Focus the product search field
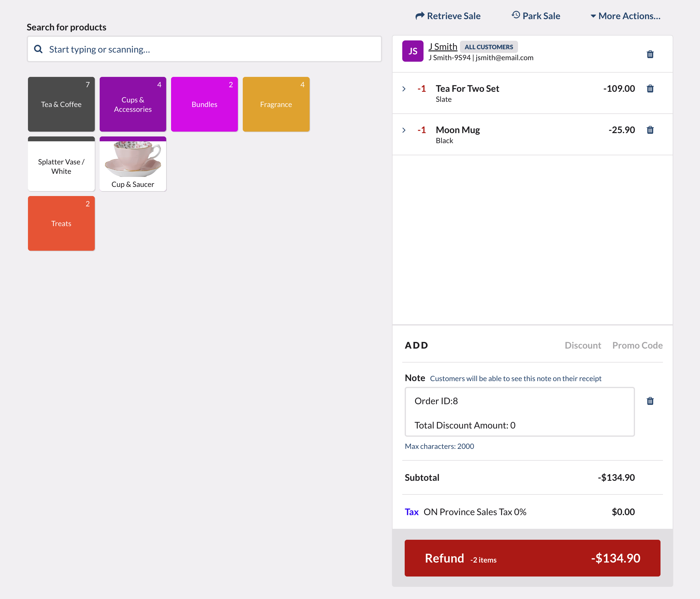Viewport: 700px width, 599px height. [x=209, y=49]
